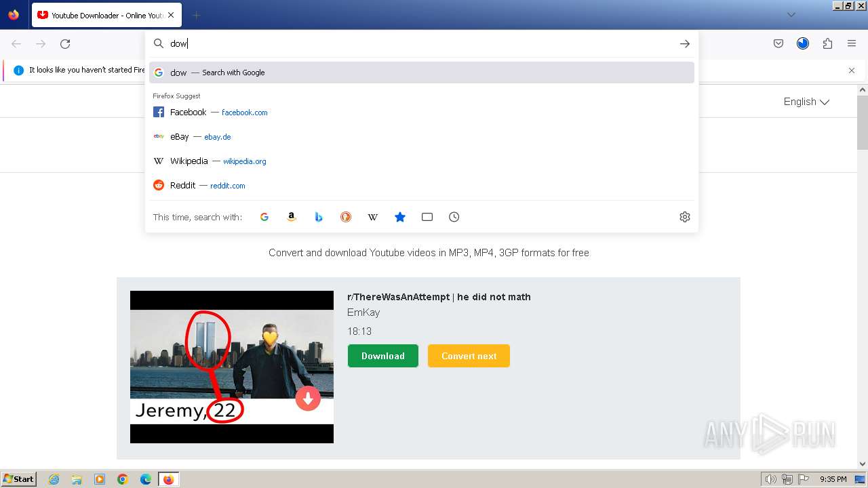The height and width of the screenshot is (488, 868).
Task: Open search settings gear icon
Action: coord(685,217)
